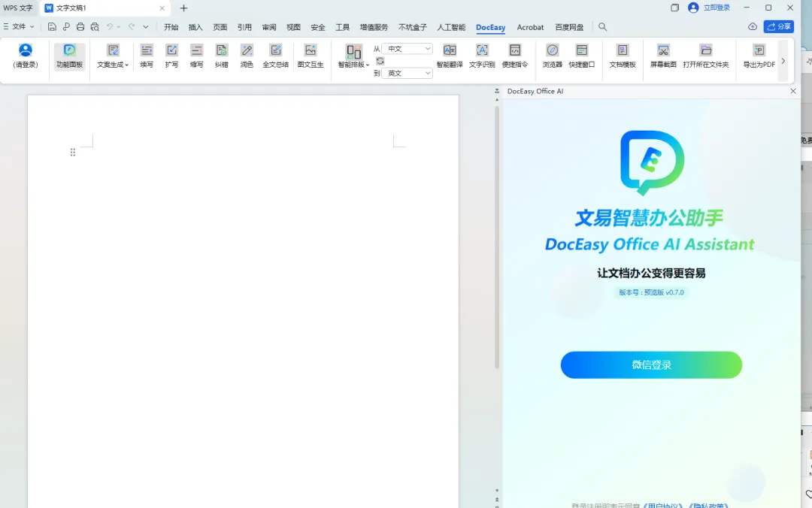Image resolution: width=812 pixels, height=508 pixels.
Task: Select the DocEasy tab
Action: (x=490, y=28)
